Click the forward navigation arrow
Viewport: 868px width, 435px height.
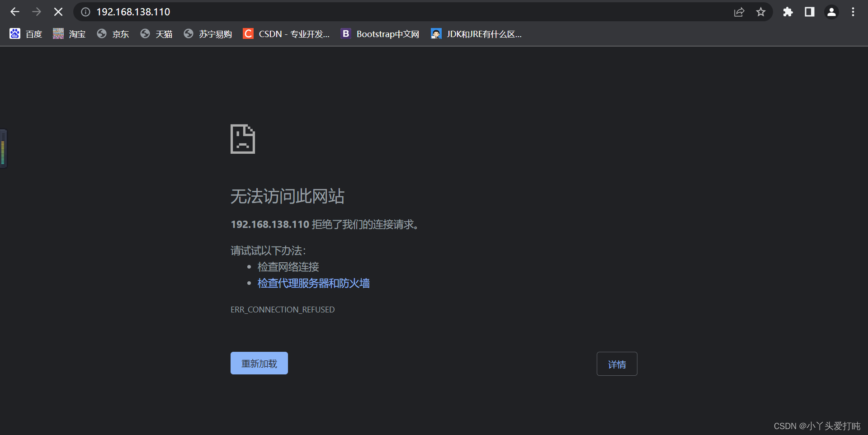[x=37, y=12]
